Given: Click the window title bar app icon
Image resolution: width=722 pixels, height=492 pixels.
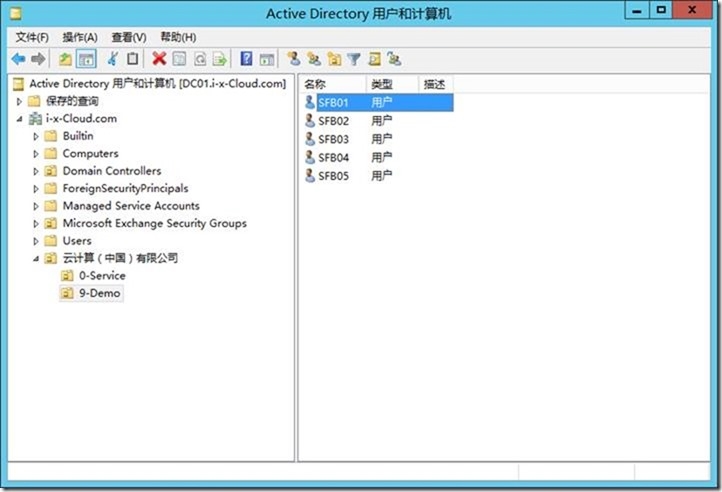Looking at the screenshot, I should pos(16,13).
